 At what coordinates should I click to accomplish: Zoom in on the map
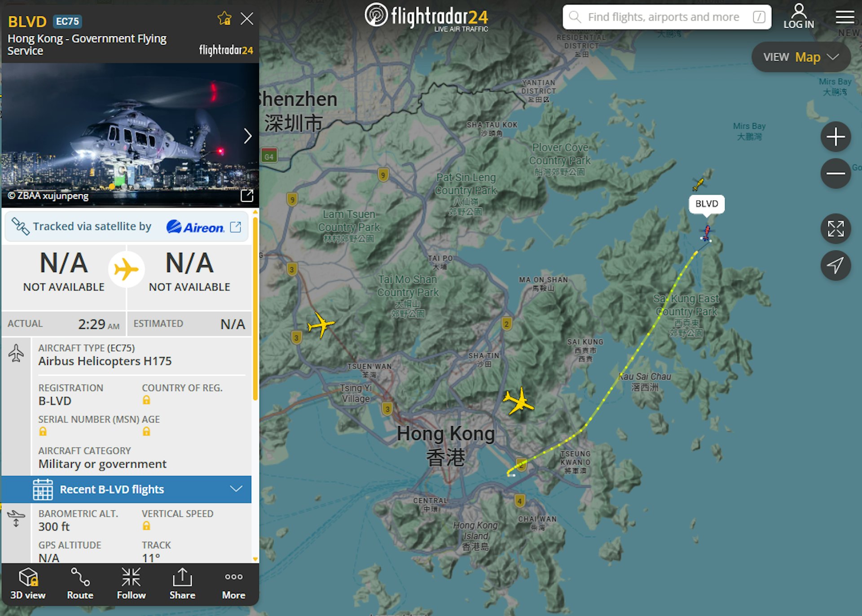coord(836,136)
